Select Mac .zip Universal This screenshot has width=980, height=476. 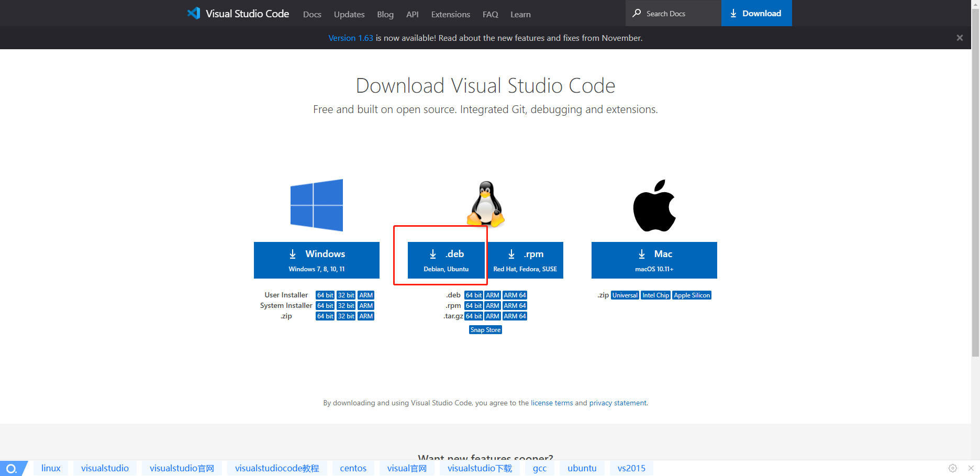pyautogui.click(x=625, y=295)
